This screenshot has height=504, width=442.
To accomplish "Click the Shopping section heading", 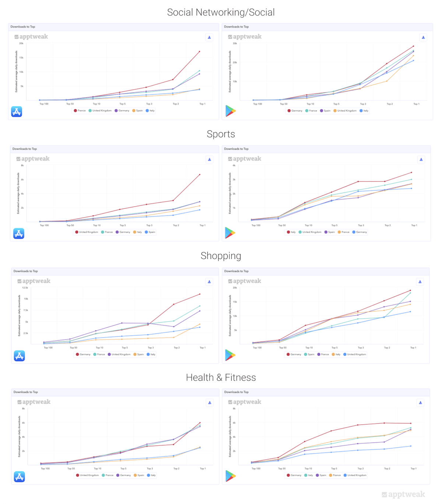I will tap(221, 256).
